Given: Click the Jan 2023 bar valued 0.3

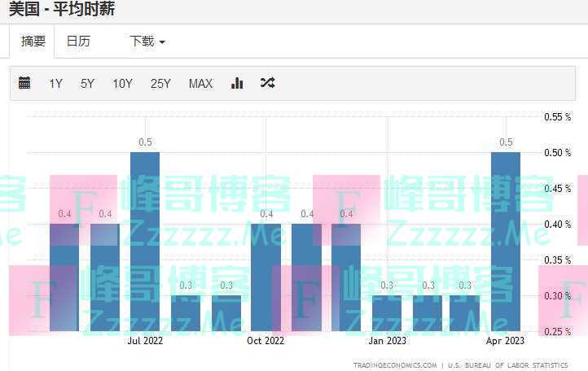Looking at the screenshot, I should click(x=387, y=313).
